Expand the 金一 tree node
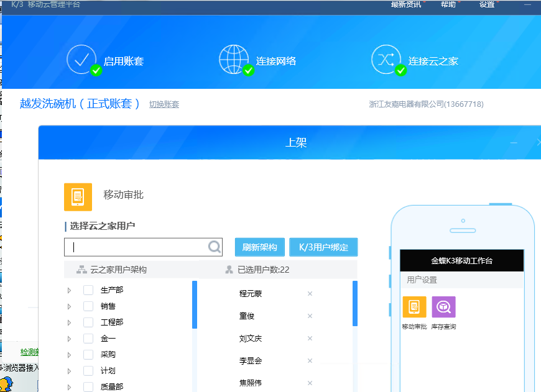This screenshot has height=392, width=541. pos(70,339)
